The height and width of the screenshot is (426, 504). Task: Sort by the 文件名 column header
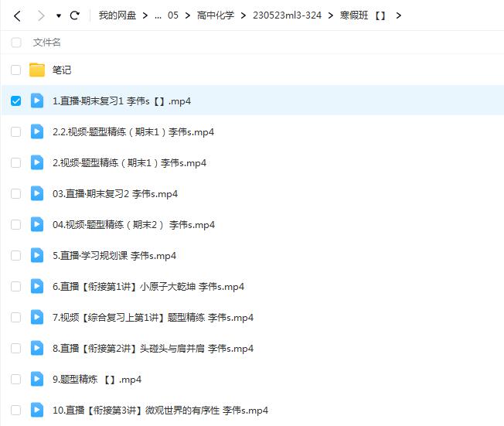pos(47,43)
